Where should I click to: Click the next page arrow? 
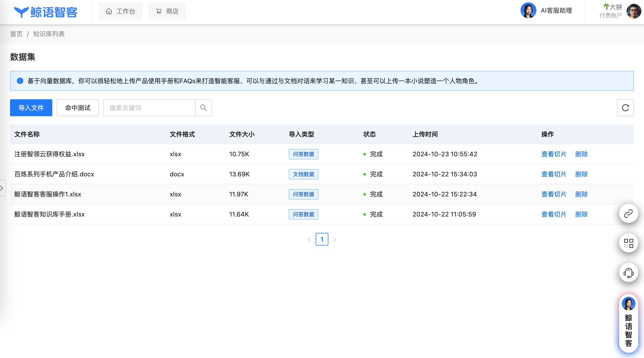click(x=335, y=239)
